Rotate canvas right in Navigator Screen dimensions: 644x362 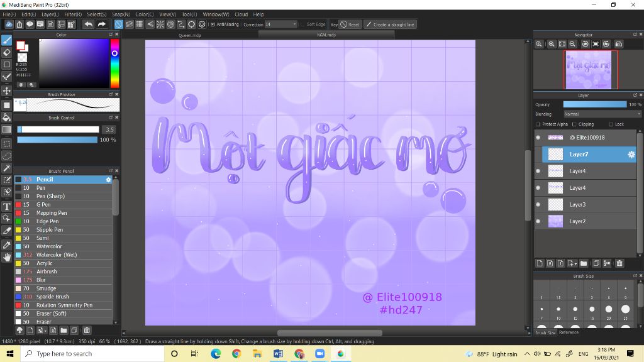click(x=606, y=44)
